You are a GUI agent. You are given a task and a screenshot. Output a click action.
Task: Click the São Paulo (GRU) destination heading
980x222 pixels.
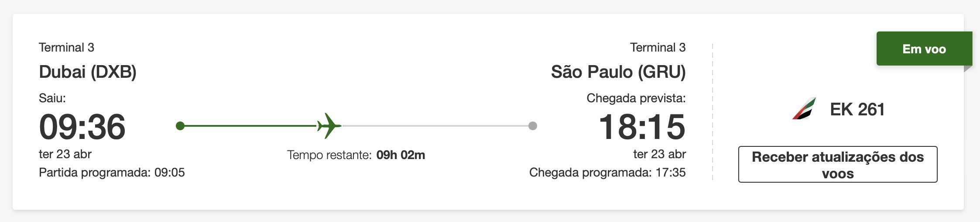click(618, 72)
